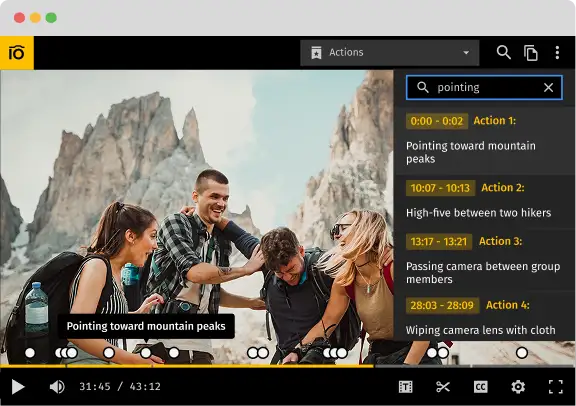576x406 pixels.
Task: Click the rightmost timeline marker dot
Action: click(x=522, y=353)
